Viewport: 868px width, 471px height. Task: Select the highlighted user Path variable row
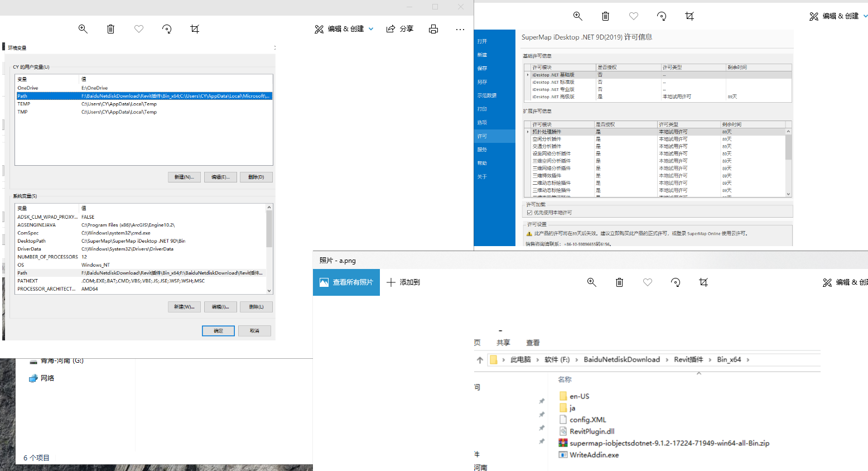pos(144,96)
